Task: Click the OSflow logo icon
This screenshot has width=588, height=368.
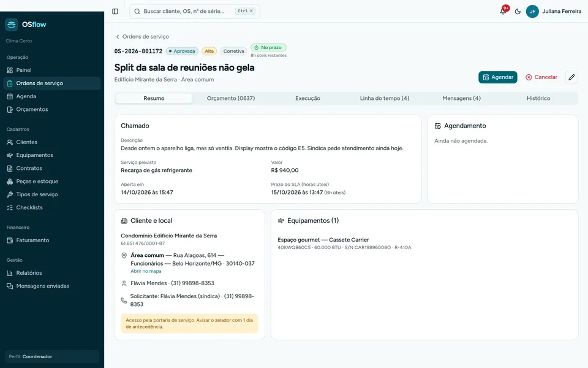Action: pos(11,25)
